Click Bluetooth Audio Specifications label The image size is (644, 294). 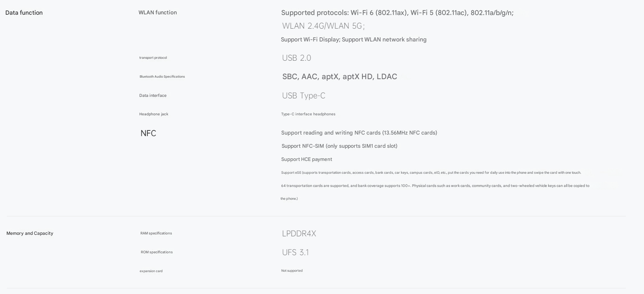pos(162,77)
